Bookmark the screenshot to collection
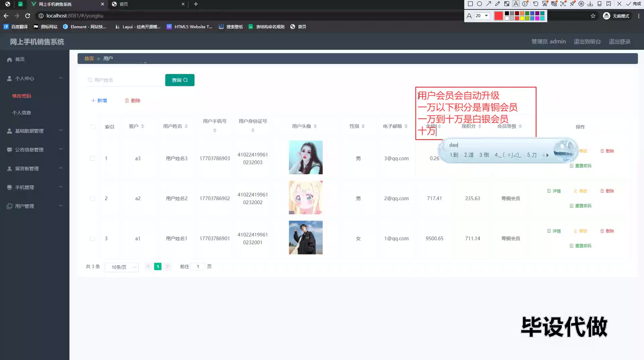The image size is (644, 360). pyautogui.click(x=608, y=4)
